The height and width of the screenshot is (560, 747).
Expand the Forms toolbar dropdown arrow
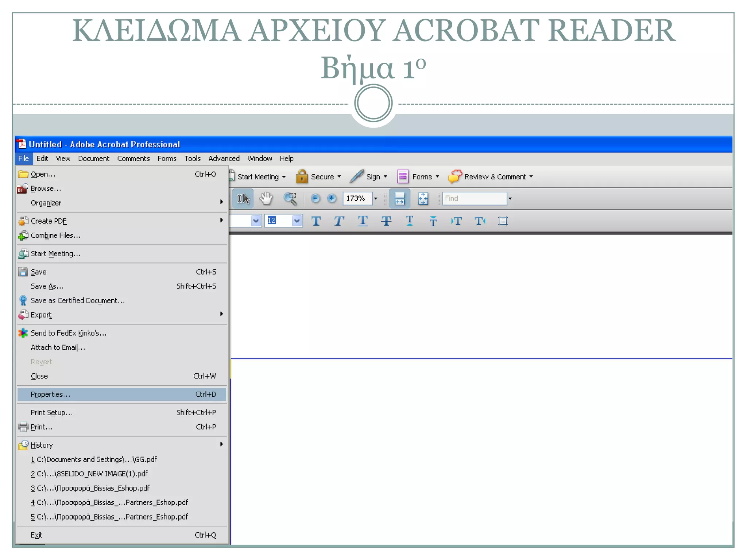tap(437, 177)
